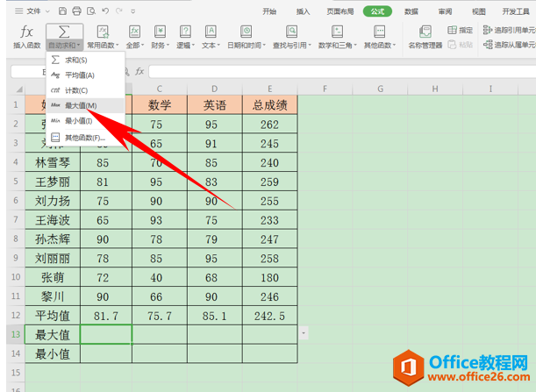Viewport: 536px width, 392px height.
Task: Click the Redo arrow icon
Action: [119, 11]
